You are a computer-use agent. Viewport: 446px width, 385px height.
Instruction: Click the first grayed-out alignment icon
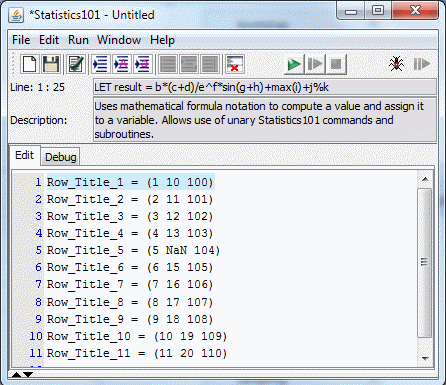click(x=168, y=64)
